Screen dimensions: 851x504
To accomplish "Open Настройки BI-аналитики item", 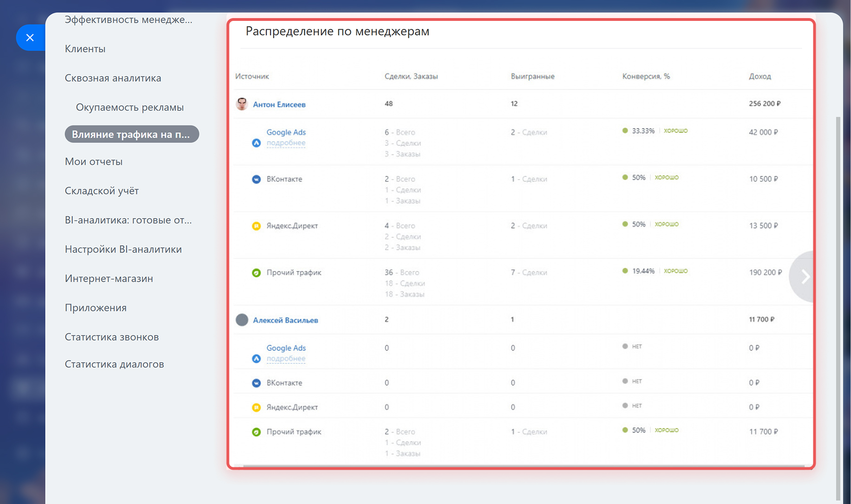I will [123, 249].
